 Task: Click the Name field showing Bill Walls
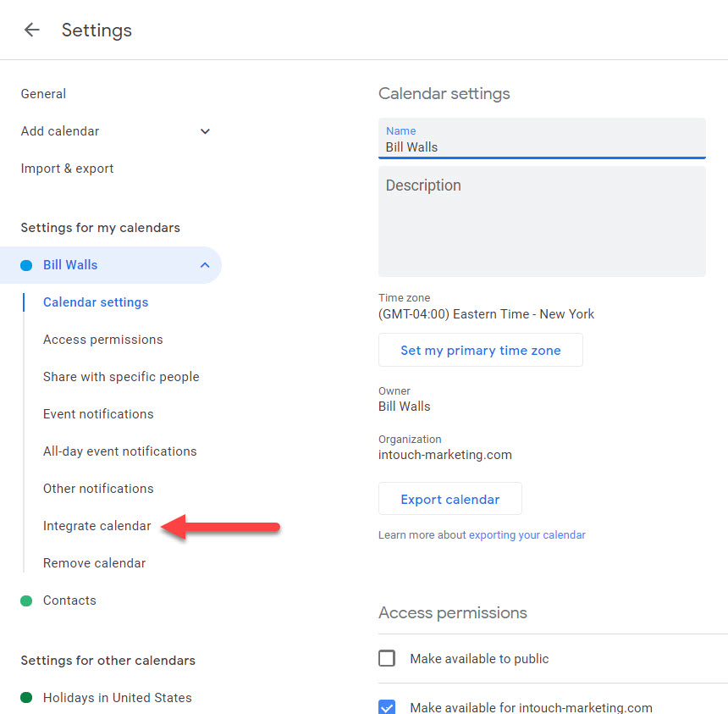pyautogui.click(x=542, y=147)
